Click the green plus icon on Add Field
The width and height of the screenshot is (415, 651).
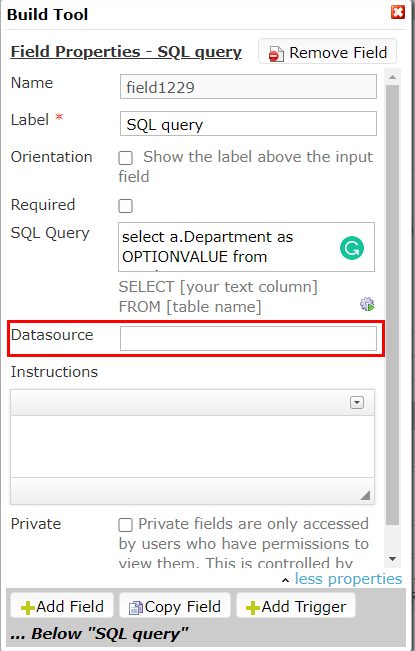(x=28, y=608)
